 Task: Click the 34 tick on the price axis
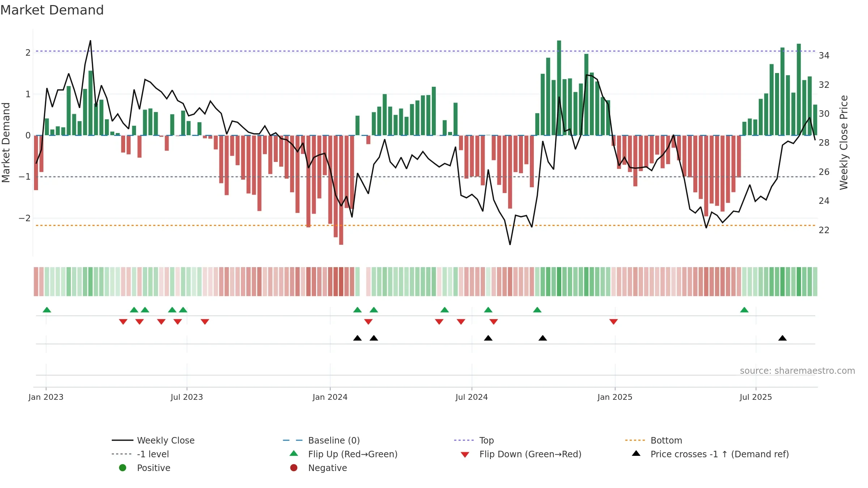[824, 56]
